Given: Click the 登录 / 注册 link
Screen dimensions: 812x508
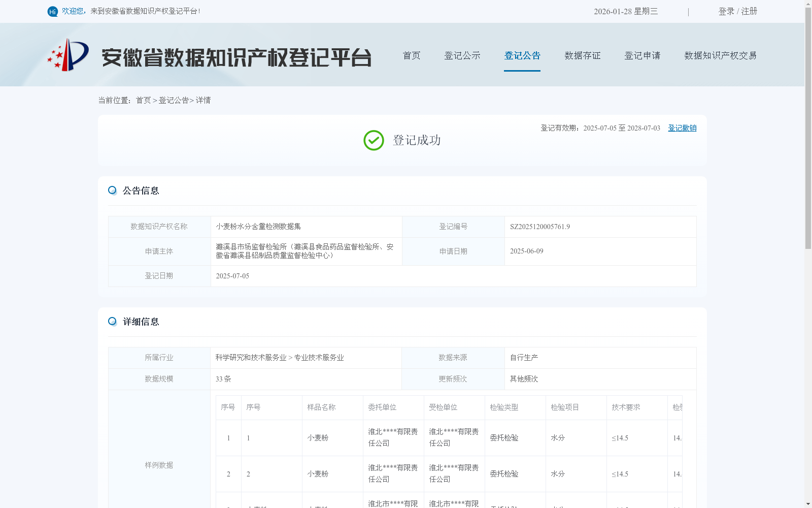Looking at the screenshot, I should click(738, 11).
